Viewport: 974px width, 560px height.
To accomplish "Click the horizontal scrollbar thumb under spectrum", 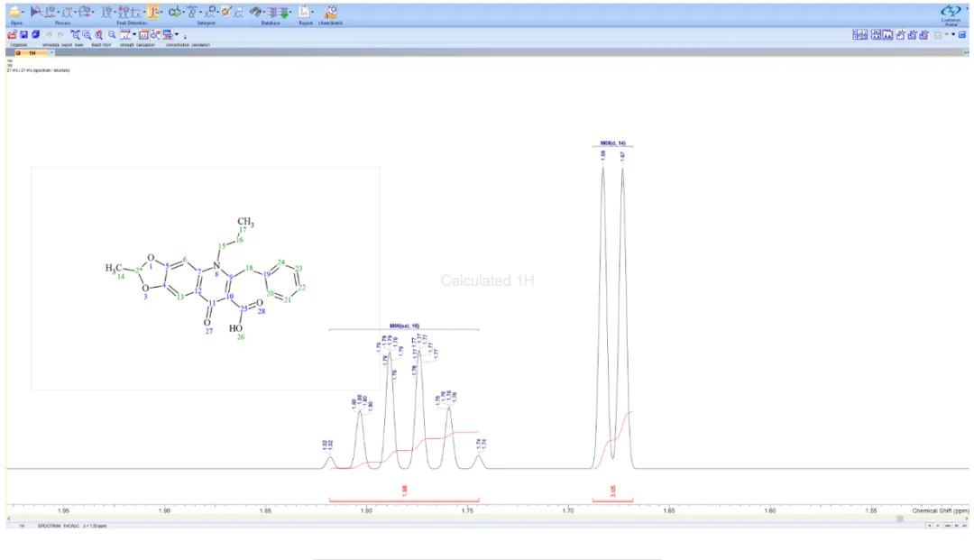I will 899,519.
